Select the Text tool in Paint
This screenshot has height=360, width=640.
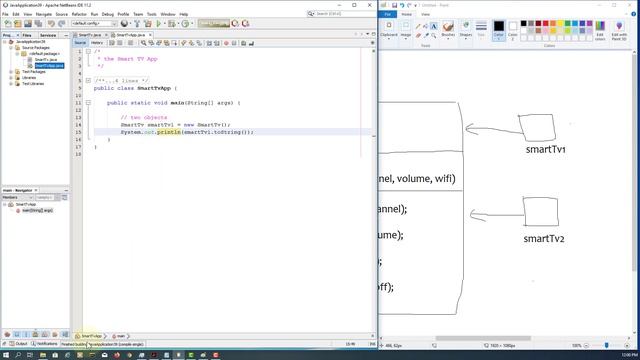433,27
